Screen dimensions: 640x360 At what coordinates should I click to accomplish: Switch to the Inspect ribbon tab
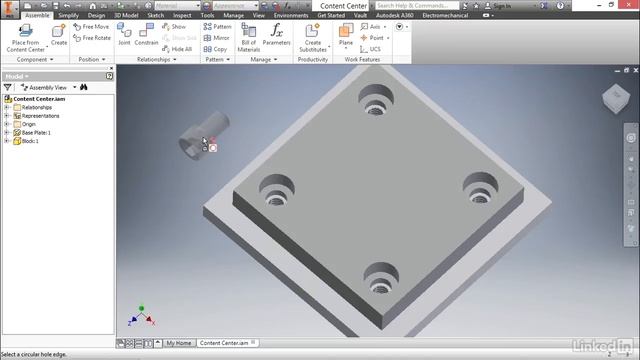tap(182, 16)
